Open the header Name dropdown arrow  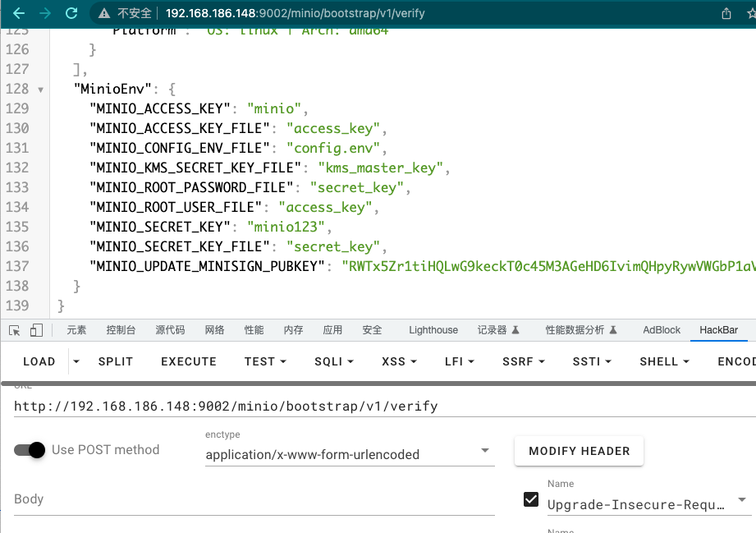point(741,499)
